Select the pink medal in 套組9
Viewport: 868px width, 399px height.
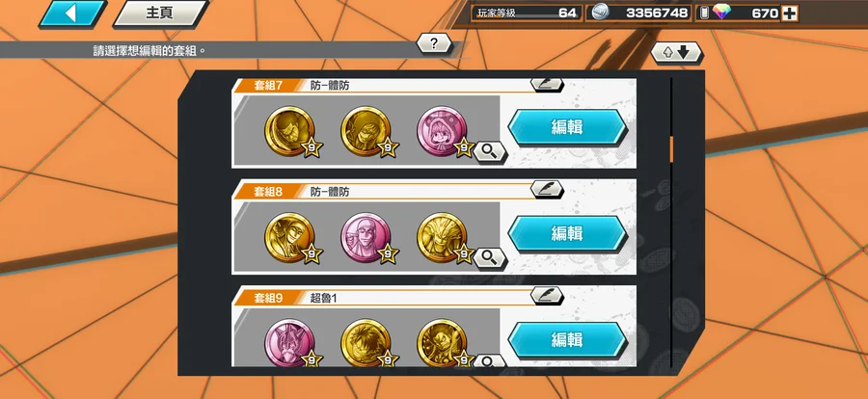coord(289,342)
